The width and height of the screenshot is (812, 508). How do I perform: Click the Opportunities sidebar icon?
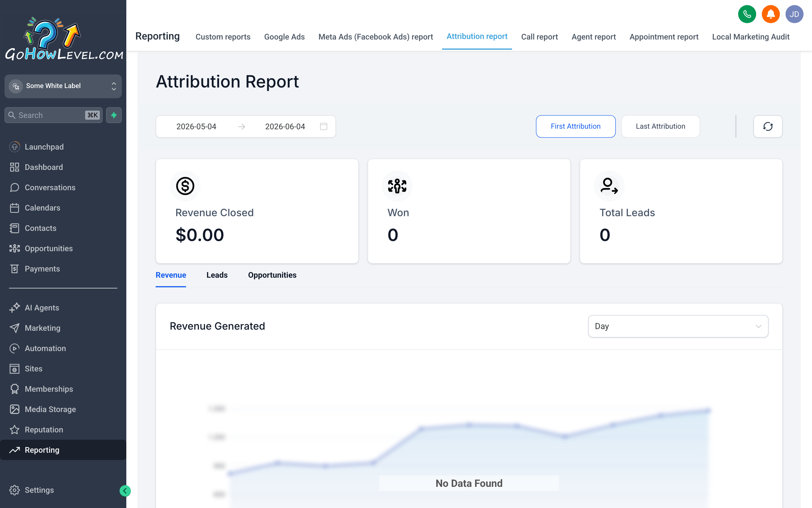tap(14, 248)
